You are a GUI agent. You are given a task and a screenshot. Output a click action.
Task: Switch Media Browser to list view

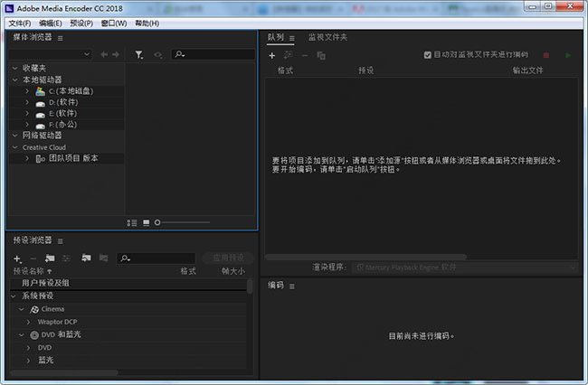(x=132, y=223)
